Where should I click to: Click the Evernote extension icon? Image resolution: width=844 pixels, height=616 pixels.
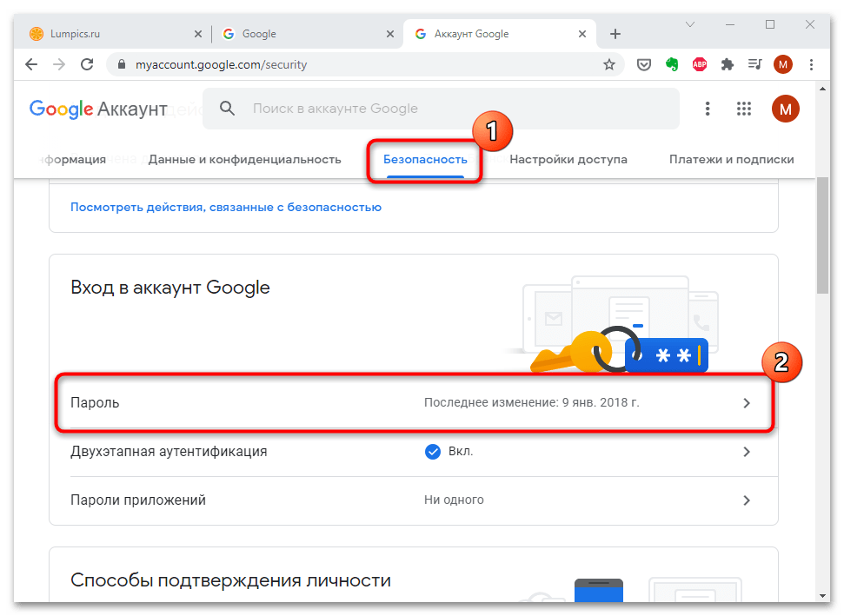671,64
